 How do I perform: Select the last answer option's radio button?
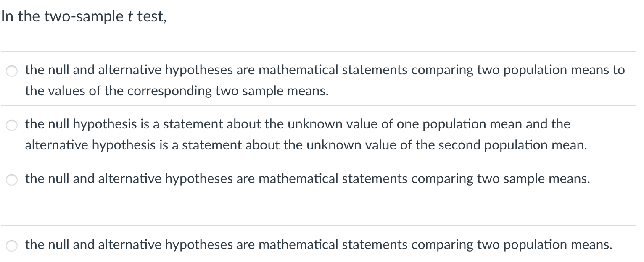pyautogui.click(x=11, y=246)
